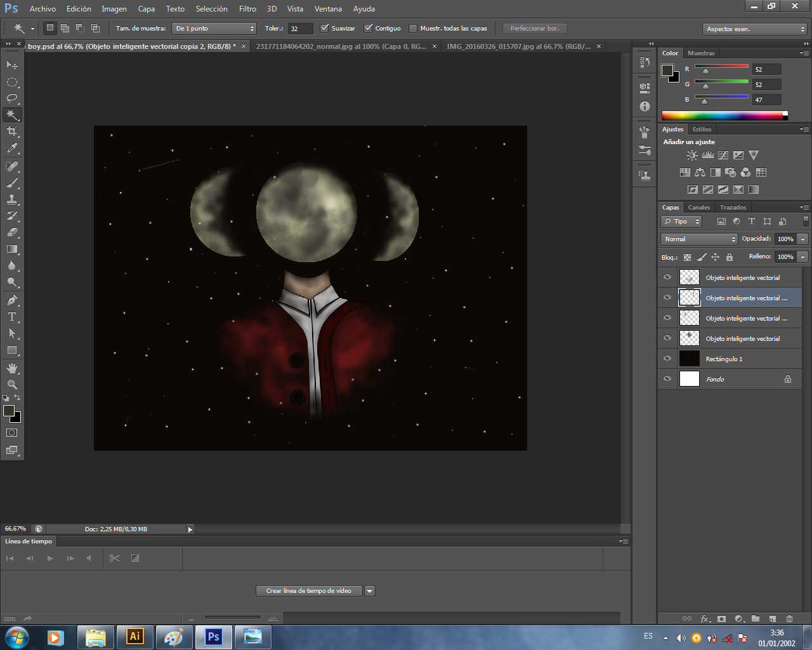Click the Perfeccionar bor. button
The width and height of the screenshot is (812, 650).
point(535,29)
